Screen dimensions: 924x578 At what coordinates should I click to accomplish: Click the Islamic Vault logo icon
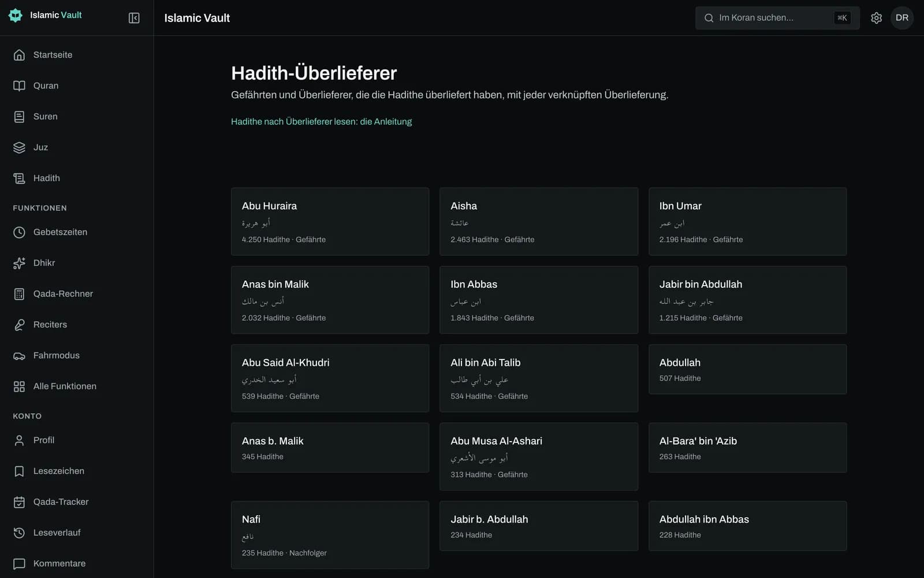[x=16, y=15]
